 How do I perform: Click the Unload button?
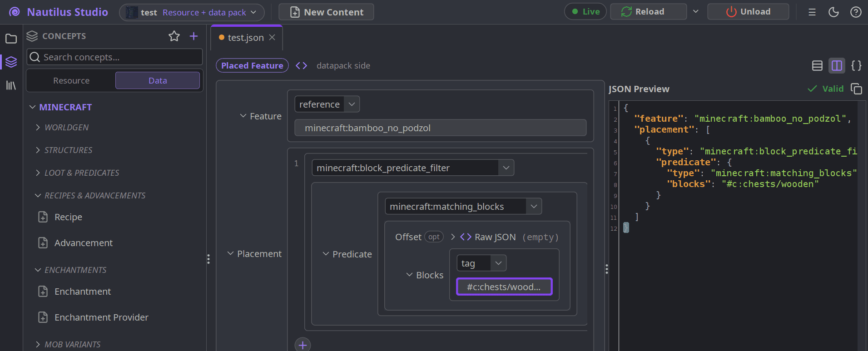(748, 12)
